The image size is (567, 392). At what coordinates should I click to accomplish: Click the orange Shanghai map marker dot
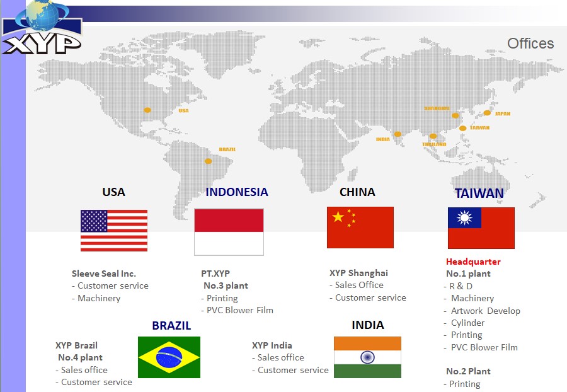[x=455, y=116]
